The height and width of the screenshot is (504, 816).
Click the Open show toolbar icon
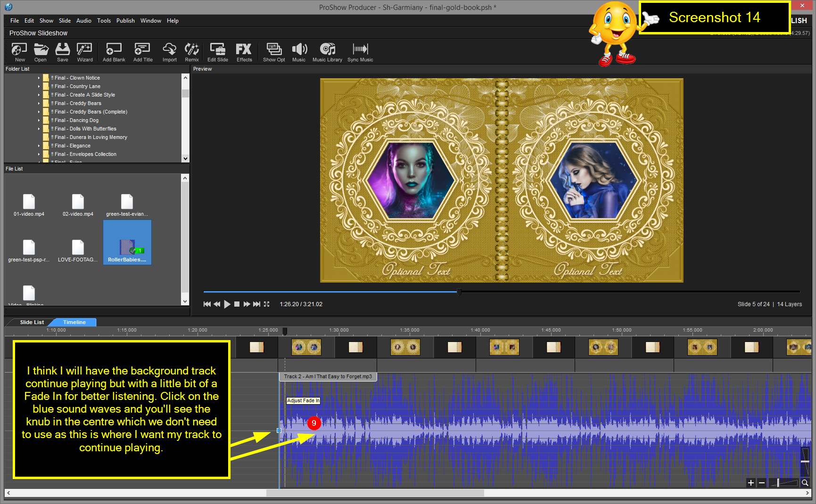point(41,52)
